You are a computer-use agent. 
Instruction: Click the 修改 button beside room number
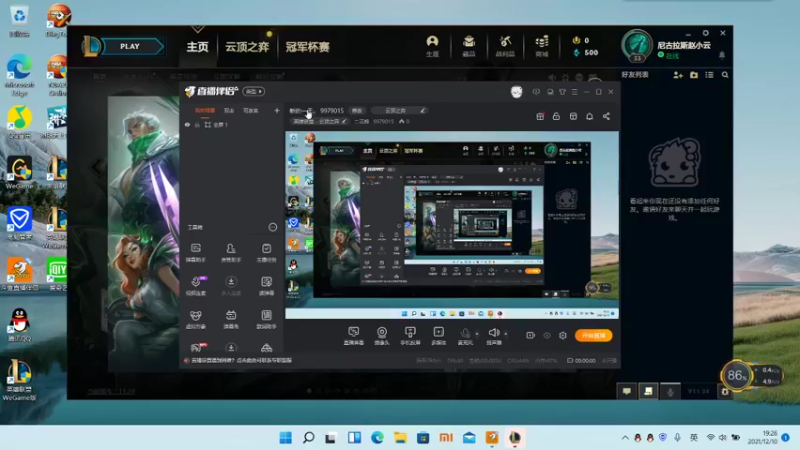coord(357,111)
